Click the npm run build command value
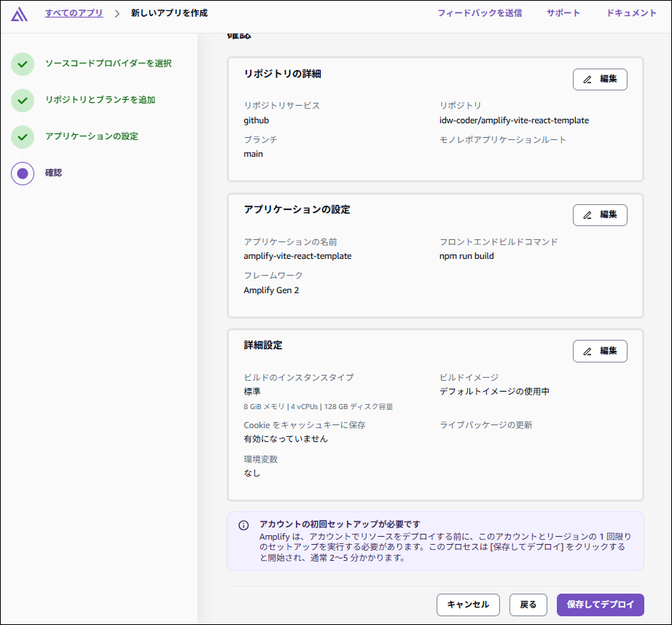672x625 pixels. click(466, 256)
